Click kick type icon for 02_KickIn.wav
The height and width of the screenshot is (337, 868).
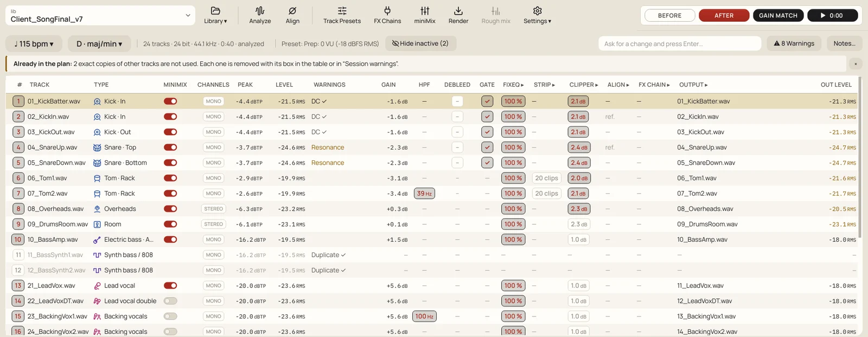pyautogui.click(x=97, y=116)
